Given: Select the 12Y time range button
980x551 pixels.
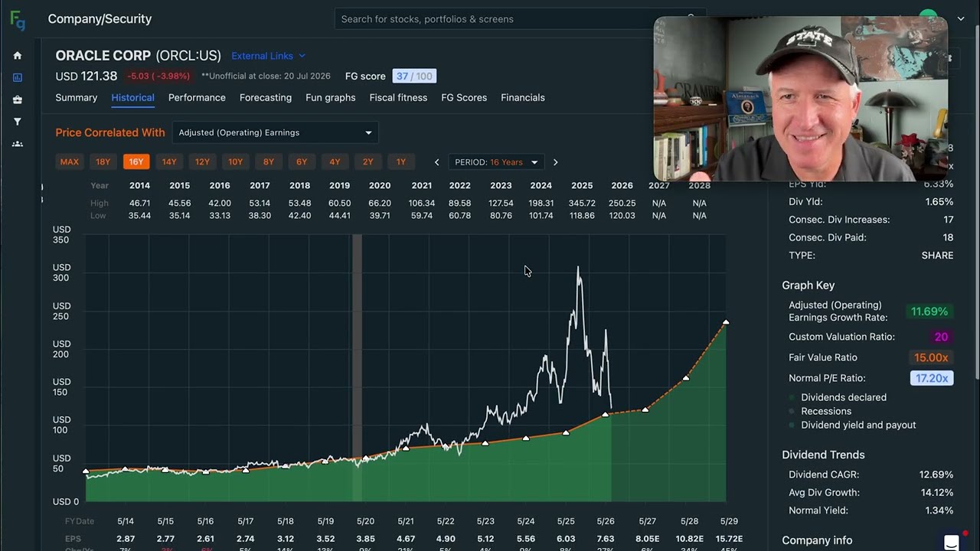Looking at the screenshot, I should (x=202, y=161).
